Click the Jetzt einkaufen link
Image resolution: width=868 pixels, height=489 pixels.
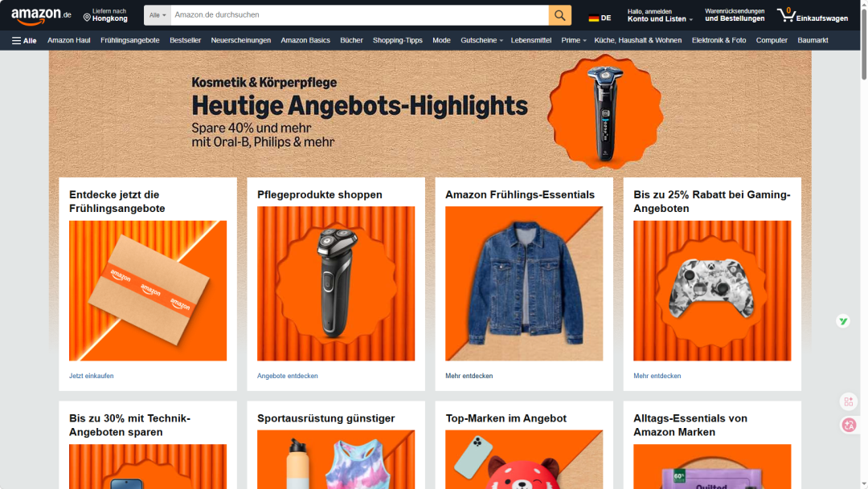(92, 376)
